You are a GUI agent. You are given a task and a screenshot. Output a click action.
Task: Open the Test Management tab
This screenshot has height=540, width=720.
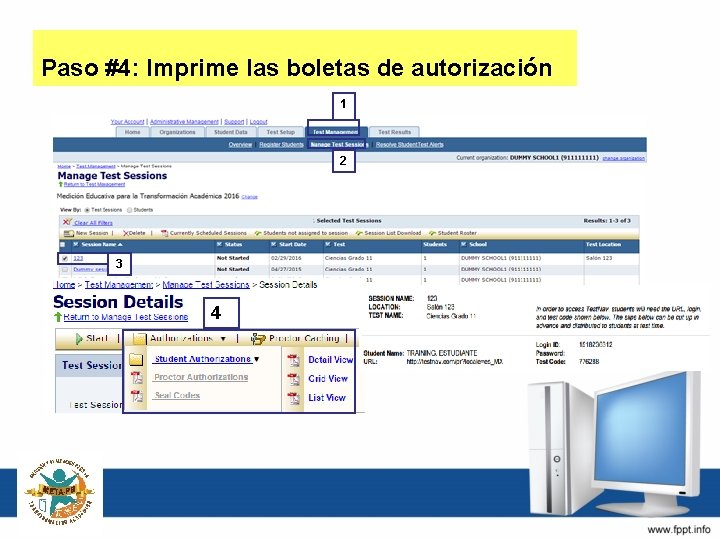click(x=335, y=132)
